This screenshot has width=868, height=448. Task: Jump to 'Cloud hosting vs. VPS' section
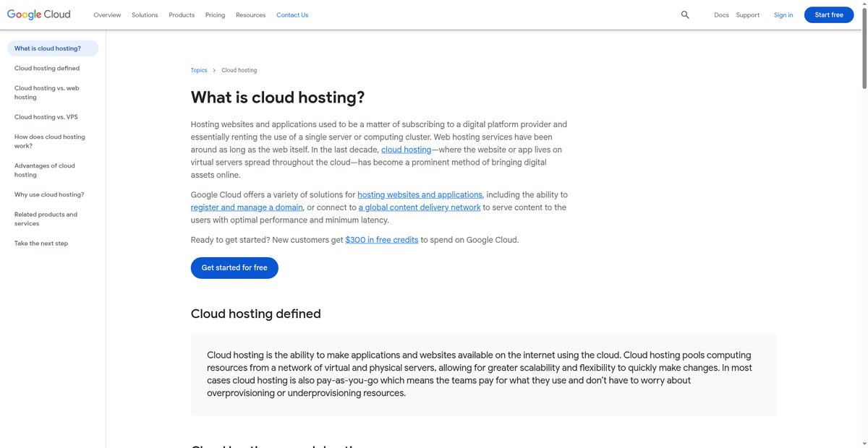[x=46, y=116]
